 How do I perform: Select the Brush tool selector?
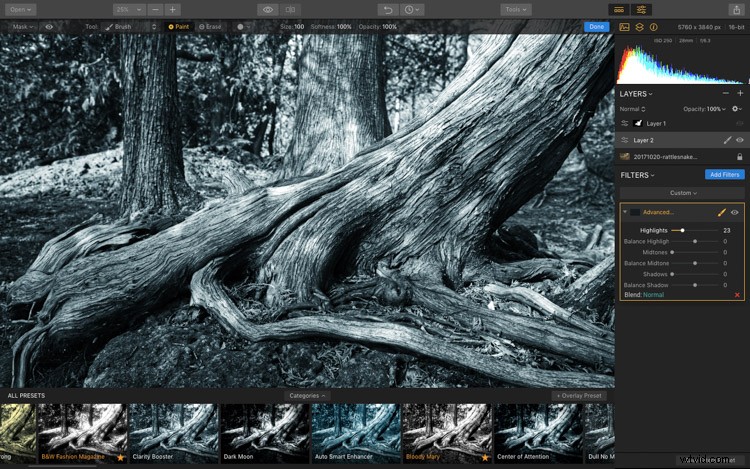pyautogui.click(x=130, y=27)
